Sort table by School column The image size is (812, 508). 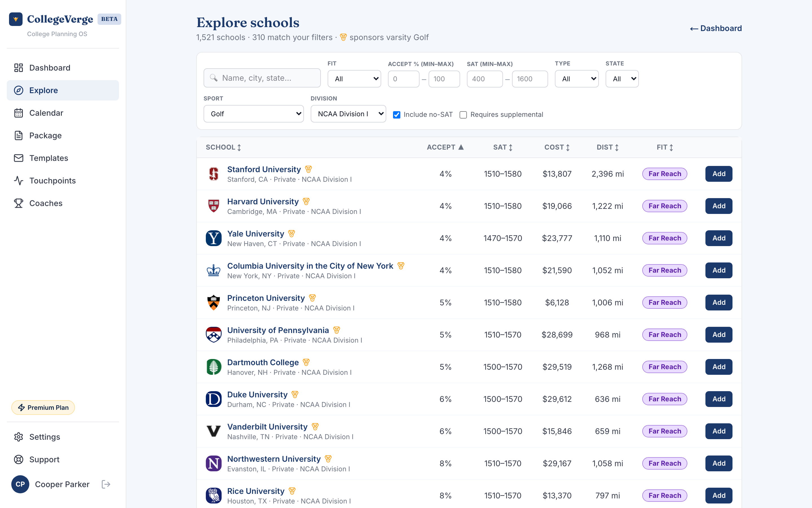point(224,147)
